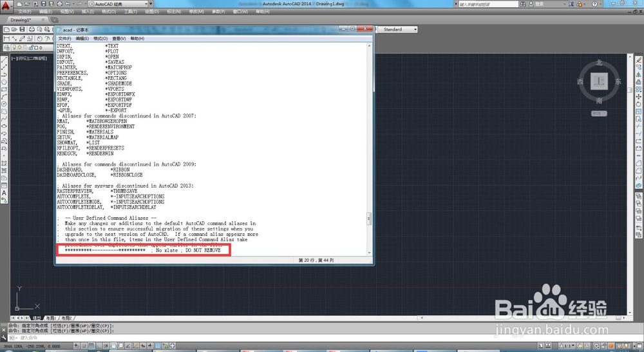
Task: Open 文件(F) menu in Notepad
Action: [x=64, y=38]
